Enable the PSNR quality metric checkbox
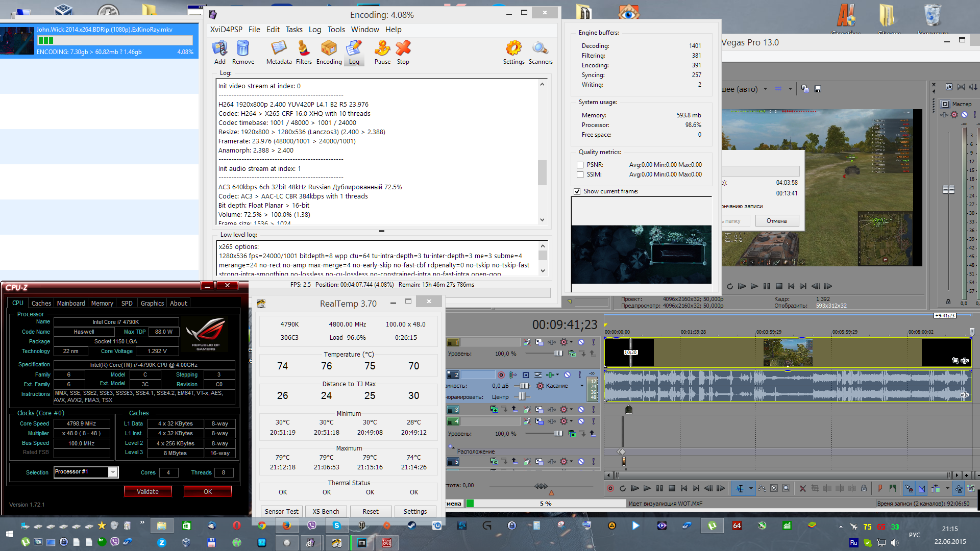The image size is (980, 551). pos(580,165)
